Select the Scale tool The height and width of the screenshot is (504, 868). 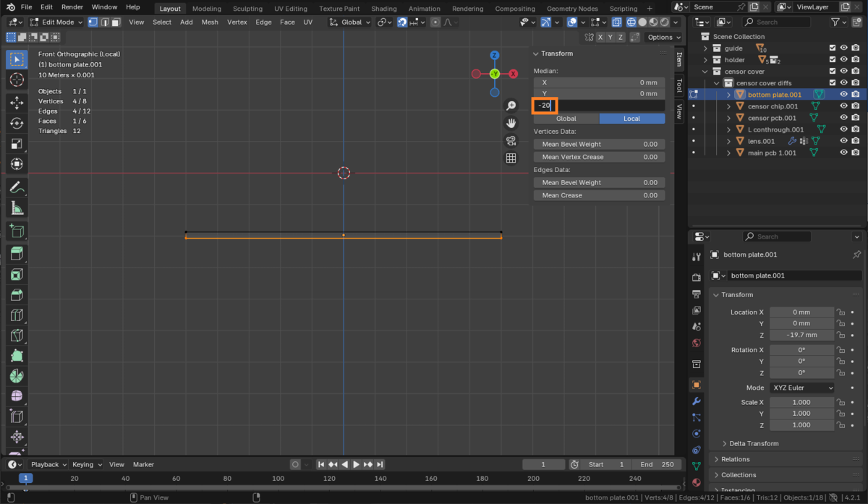17,144
